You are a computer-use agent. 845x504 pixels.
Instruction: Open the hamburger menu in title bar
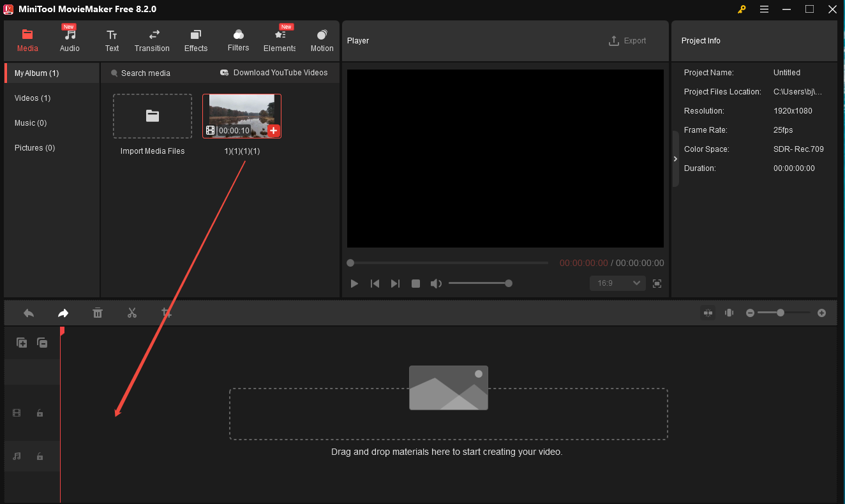(x=765, y=9)
